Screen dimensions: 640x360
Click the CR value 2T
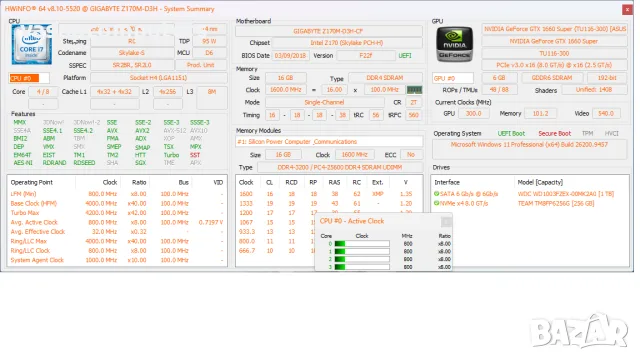414,102
